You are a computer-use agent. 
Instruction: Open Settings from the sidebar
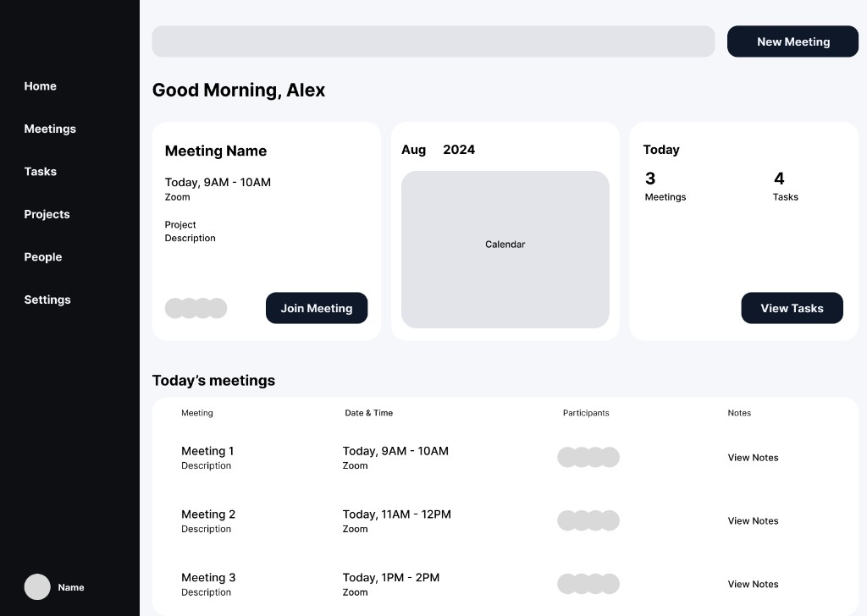tap(47, 300)
